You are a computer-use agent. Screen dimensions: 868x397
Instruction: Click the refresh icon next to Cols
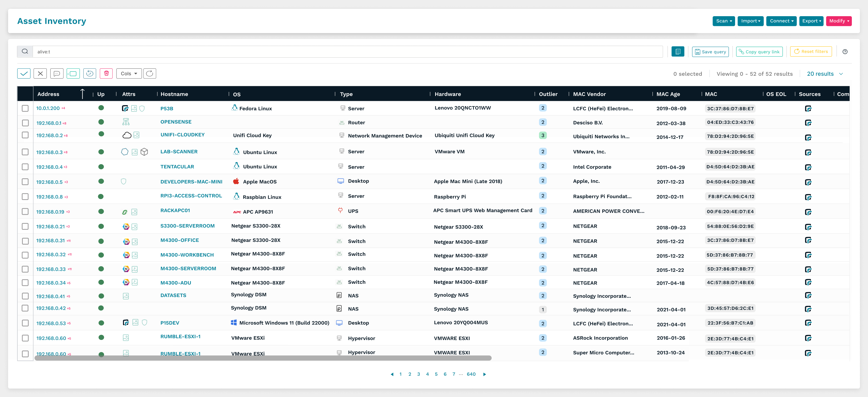click(x=150, y=74)
